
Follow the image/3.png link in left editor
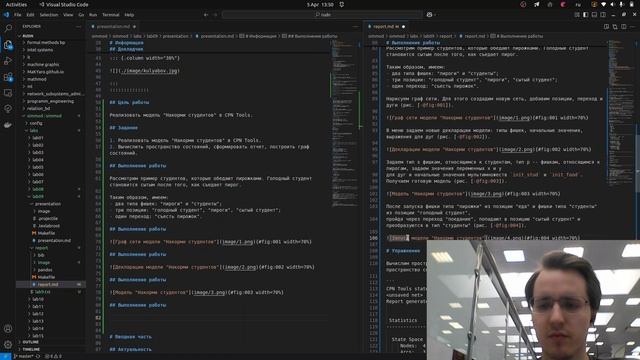point(209,292)
